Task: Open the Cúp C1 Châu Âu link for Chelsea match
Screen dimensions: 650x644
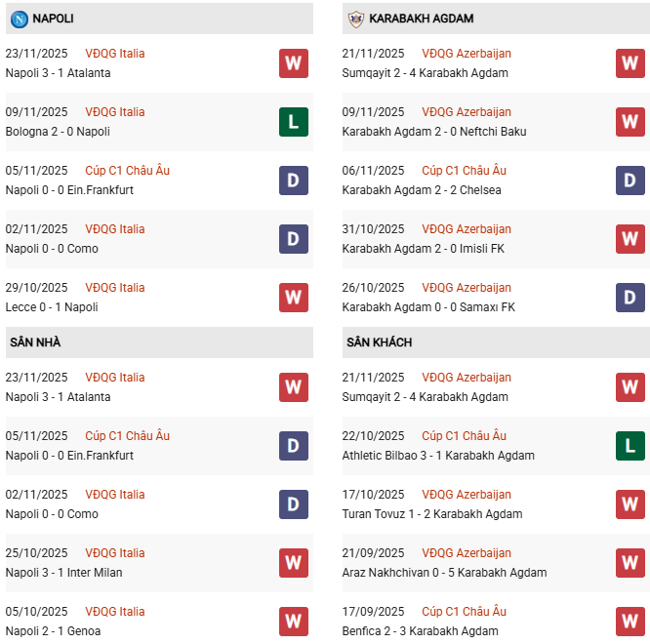Action: (464, 171)
